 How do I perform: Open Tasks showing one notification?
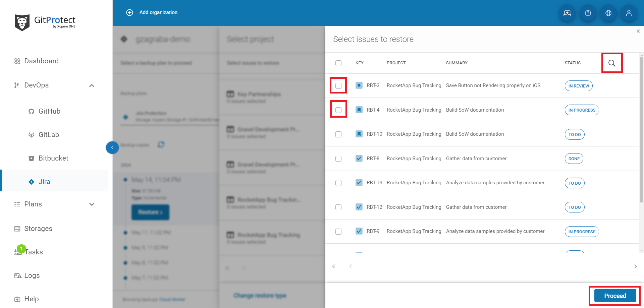[34, 252]
